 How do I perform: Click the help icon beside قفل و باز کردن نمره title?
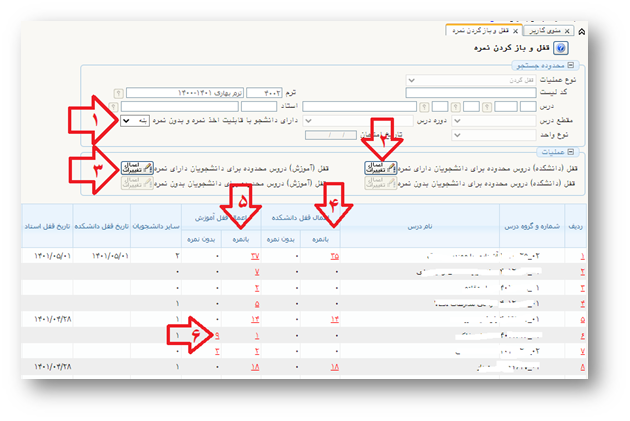560,47
